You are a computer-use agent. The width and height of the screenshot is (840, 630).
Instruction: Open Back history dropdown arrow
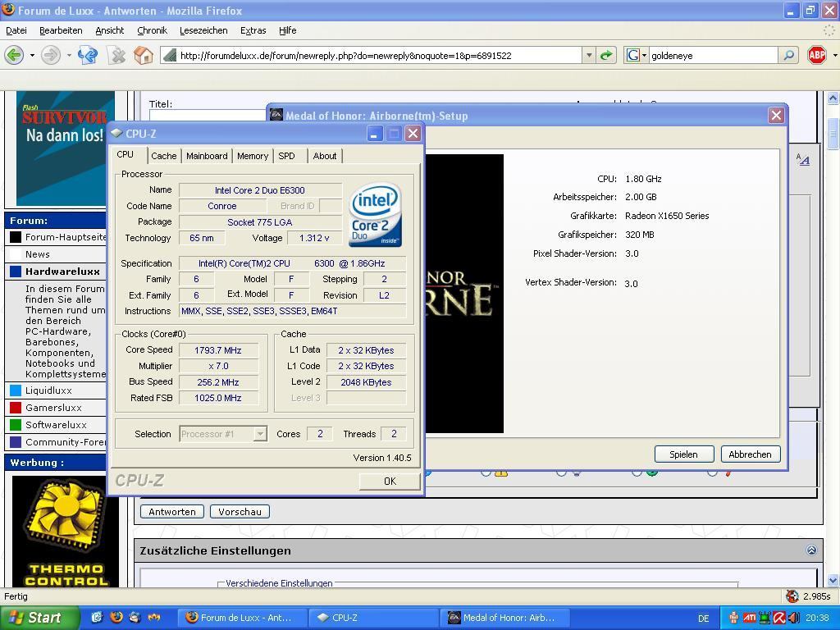pos(32,55)
